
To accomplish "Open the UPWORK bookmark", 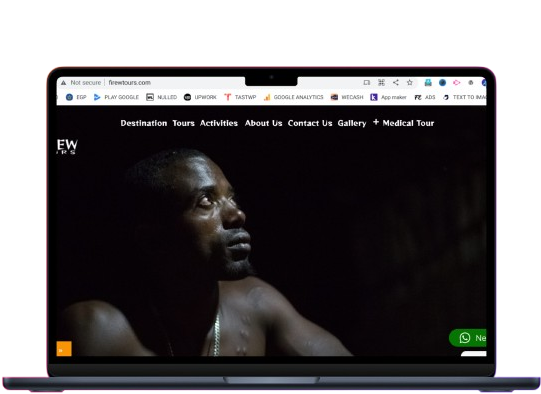I will point(200,97).
